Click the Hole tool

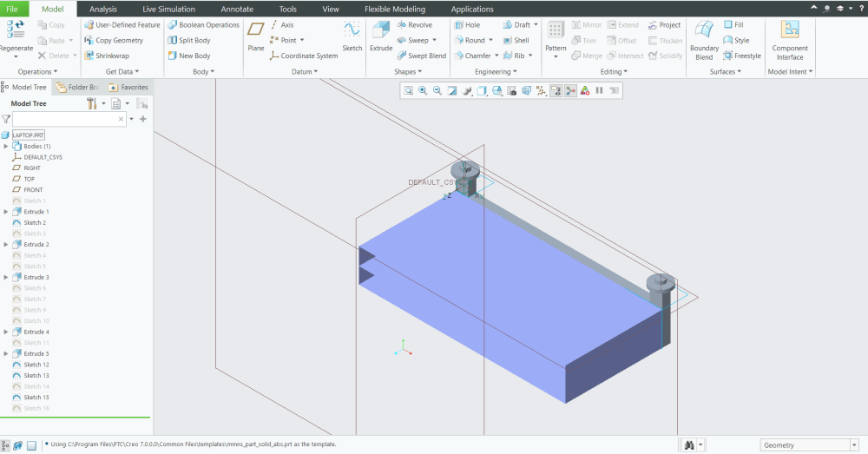467,25
